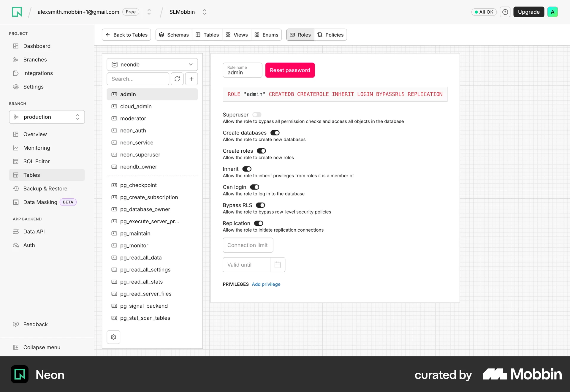
Task: Select the admin role in list
Action: coord(152,94)
